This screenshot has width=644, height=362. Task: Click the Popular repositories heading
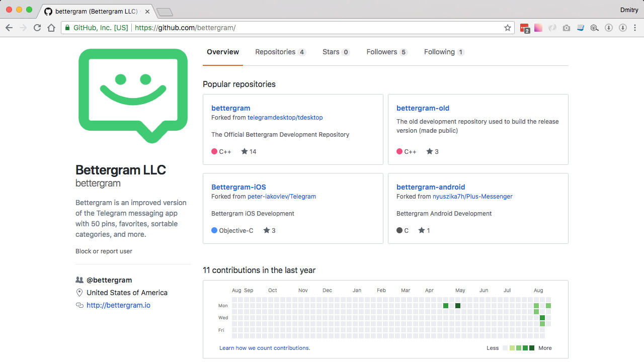(x=239, y=84)
